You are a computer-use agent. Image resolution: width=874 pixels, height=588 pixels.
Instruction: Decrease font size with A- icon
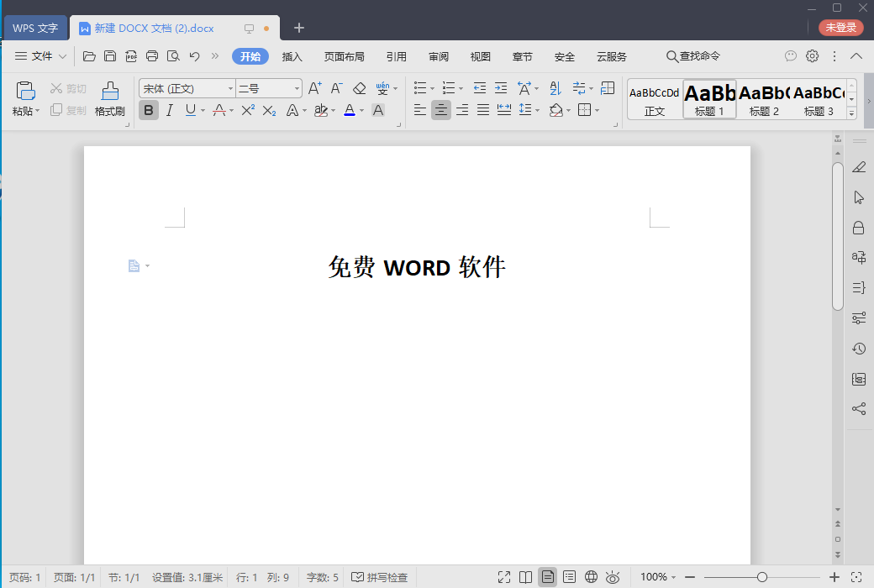336,88
